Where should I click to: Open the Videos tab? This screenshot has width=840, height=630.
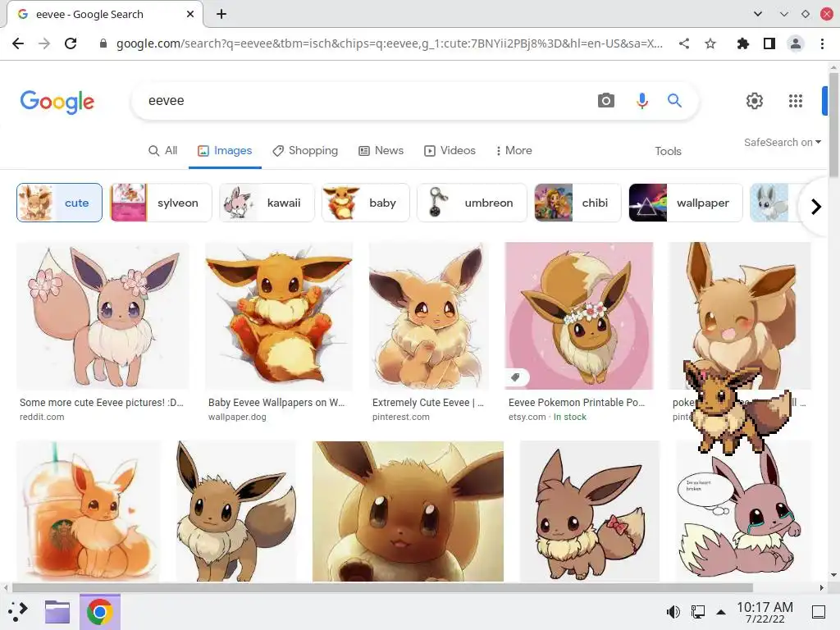[450, 151]
